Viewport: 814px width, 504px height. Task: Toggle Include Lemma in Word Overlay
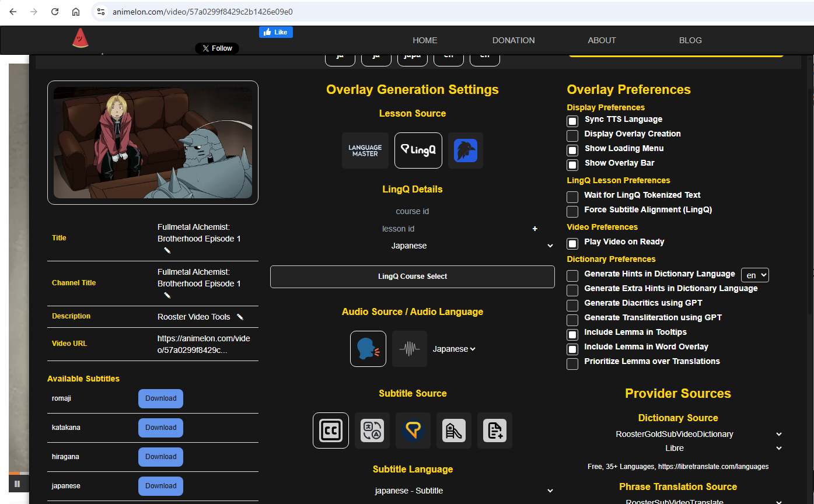click(x=572, y=348)
